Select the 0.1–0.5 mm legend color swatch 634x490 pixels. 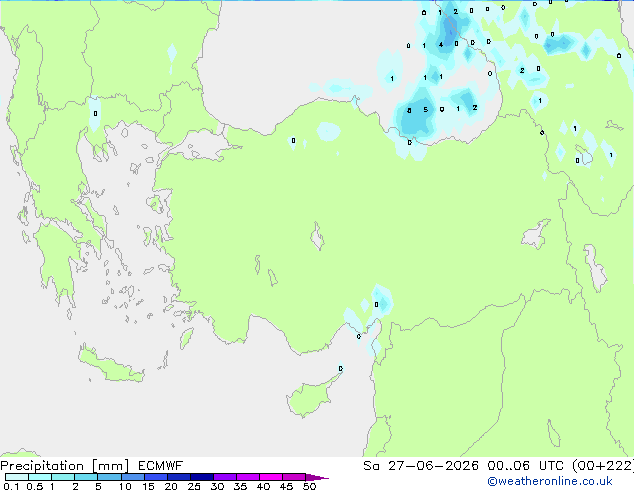17,477
